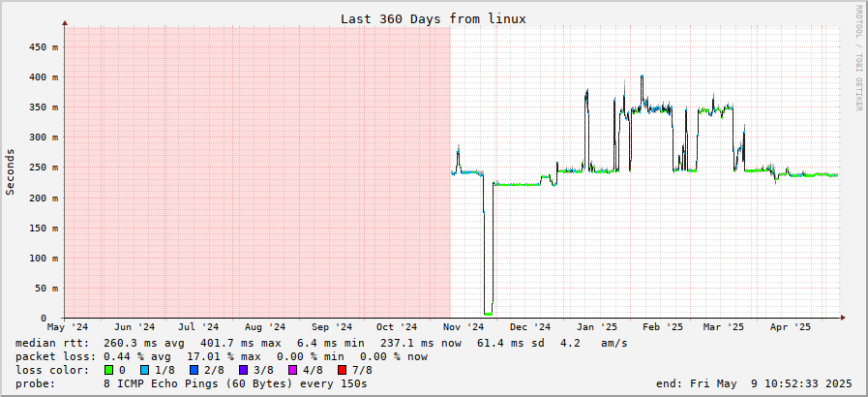Screen dimensions: 868x397
Task: Click the light blue 1/8 loss swatch
Action: pos(145,370)
